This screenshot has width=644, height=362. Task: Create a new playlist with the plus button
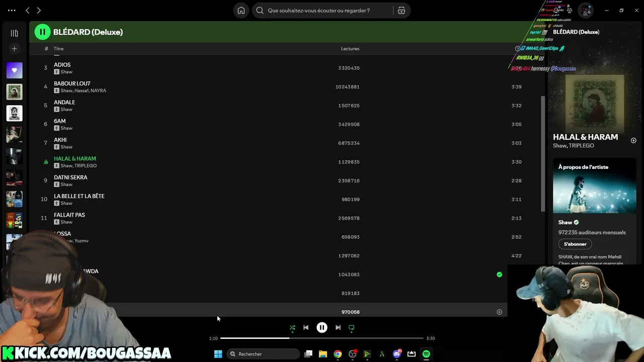pos(14,49)
